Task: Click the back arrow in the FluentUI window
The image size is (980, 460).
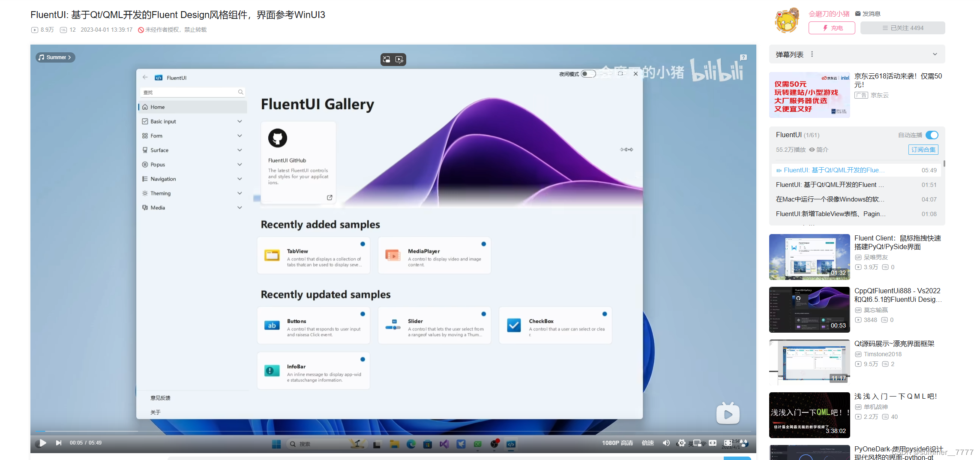Action: pyautogui.click(x=145, y=77)
